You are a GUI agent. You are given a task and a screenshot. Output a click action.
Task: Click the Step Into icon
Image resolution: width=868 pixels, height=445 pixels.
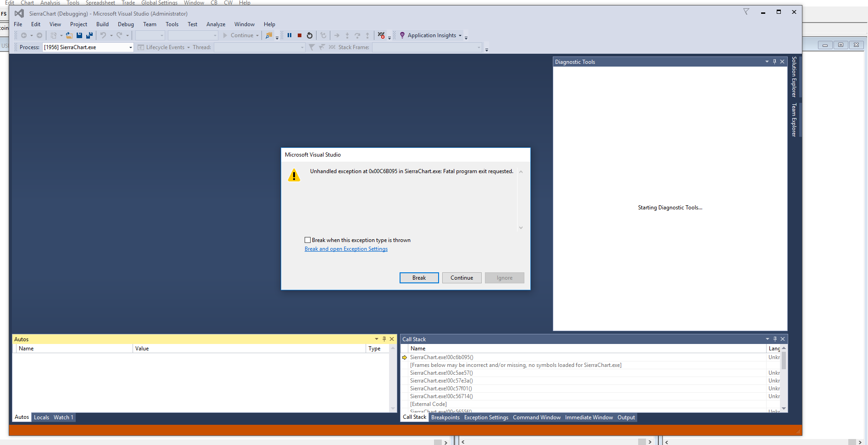click(347, 35)
